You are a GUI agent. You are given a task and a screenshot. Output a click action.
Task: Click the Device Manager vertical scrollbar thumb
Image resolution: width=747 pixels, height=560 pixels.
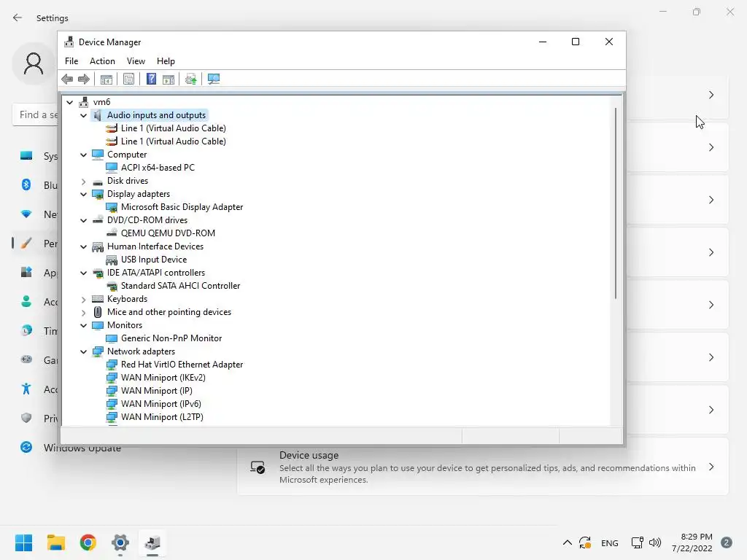[x=616, y=203]
